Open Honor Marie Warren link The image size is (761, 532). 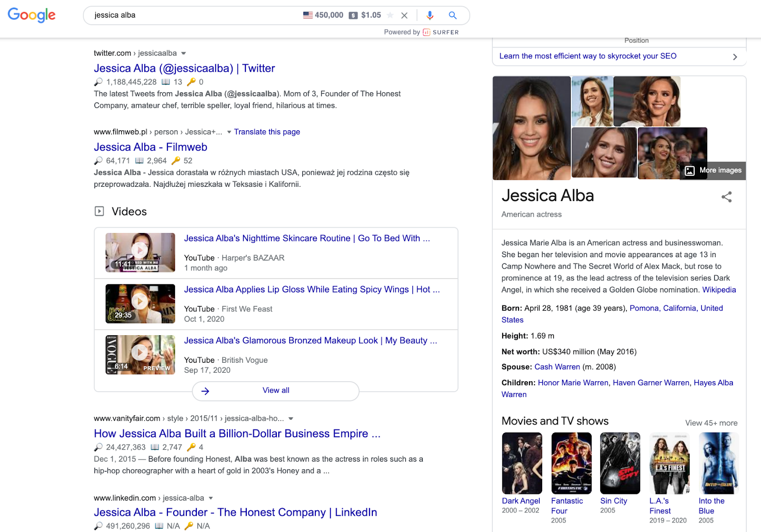tap(573, 383)
